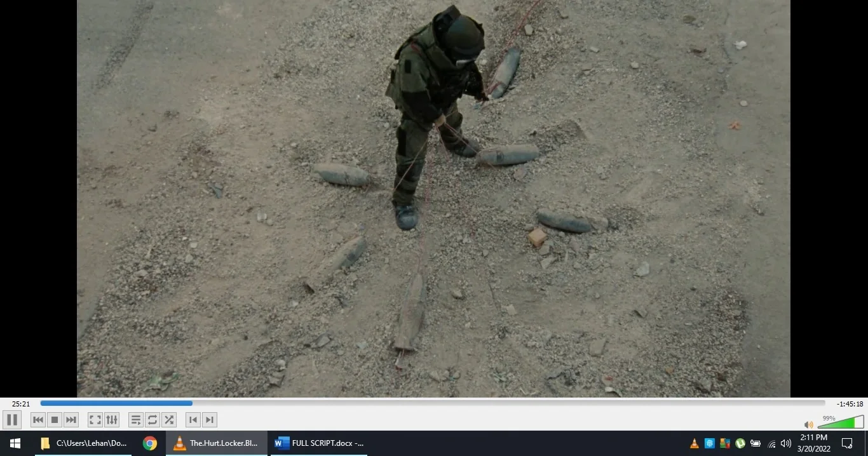The image size is (868, 456).
Task: Click the colorful blocks tray icon
Action: pyautogui.click(x=725, y=443)
